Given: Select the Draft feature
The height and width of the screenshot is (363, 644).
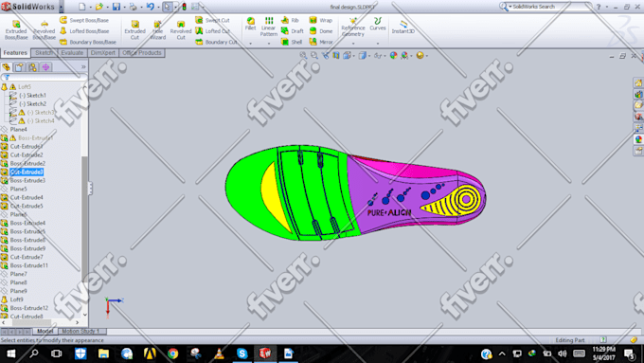Looking at the screenshot, I should tap(292, 31).
